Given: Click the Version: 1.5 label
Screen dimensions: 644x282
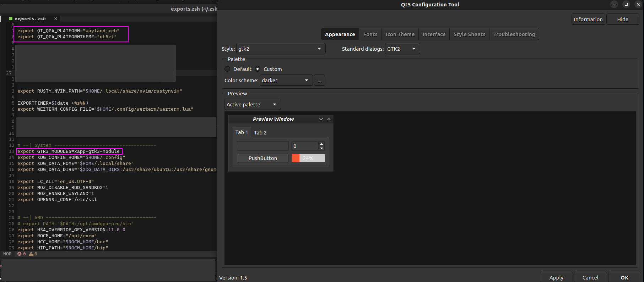Looking at the screenshot, I should [x=233, y=278].
